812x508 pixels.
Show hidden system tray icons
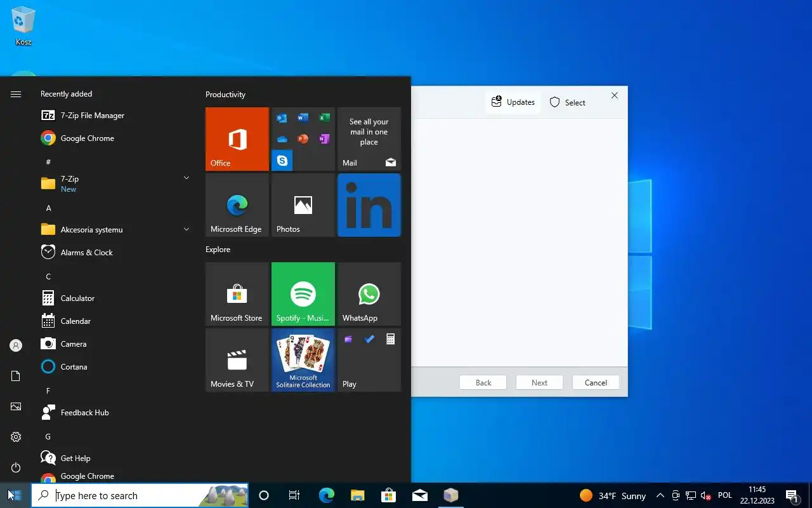pyautogui.click(x=660, y=495)
